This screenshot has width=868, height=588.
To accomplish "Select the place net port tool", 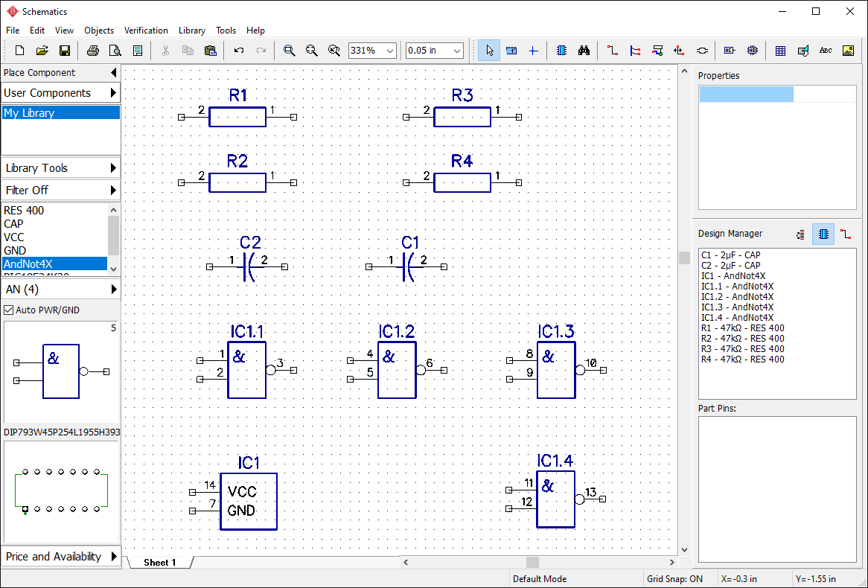I will (679, 51).
